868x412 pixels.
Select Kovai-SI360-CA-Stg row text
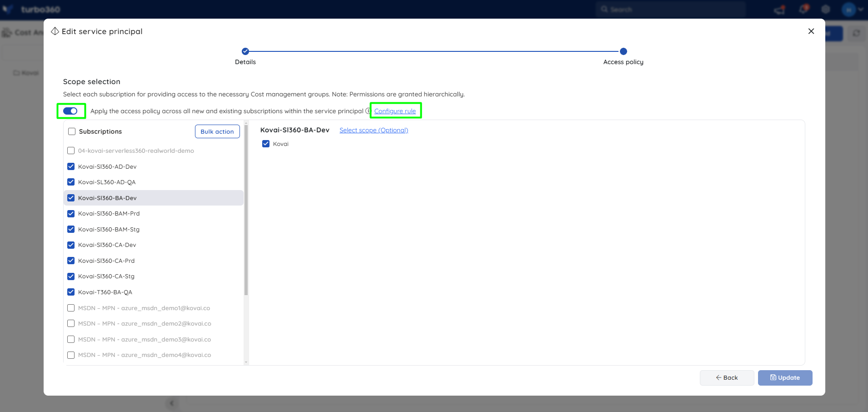coord(106,276)
